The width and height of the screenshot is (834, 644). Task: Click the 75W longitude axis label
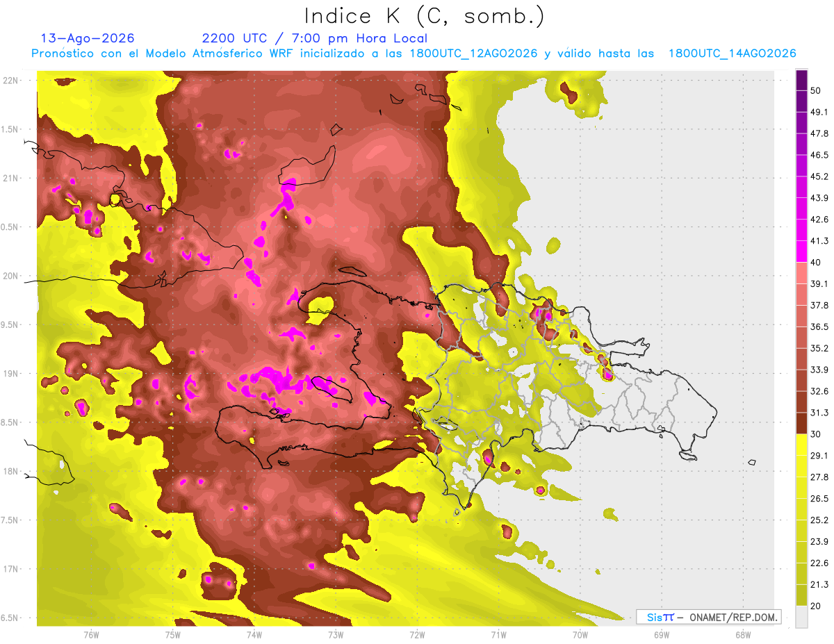(172, 634)
